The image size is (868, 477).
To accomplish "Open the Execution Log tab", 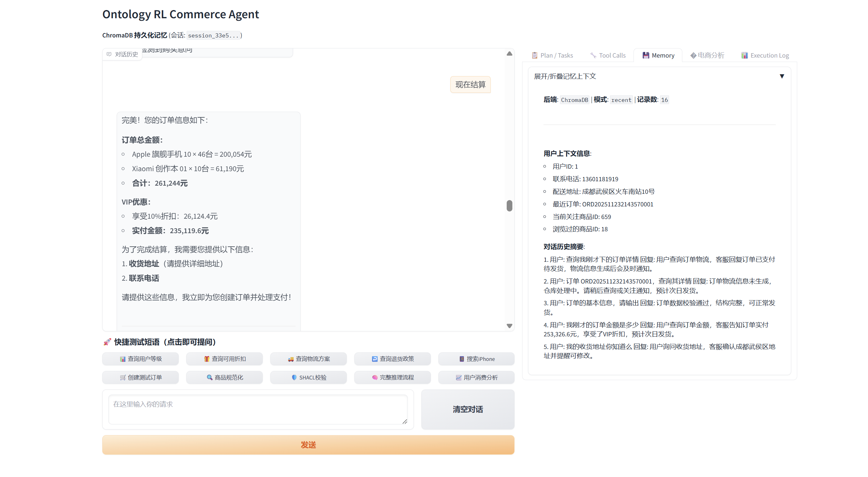I will (x=765, y=56).
